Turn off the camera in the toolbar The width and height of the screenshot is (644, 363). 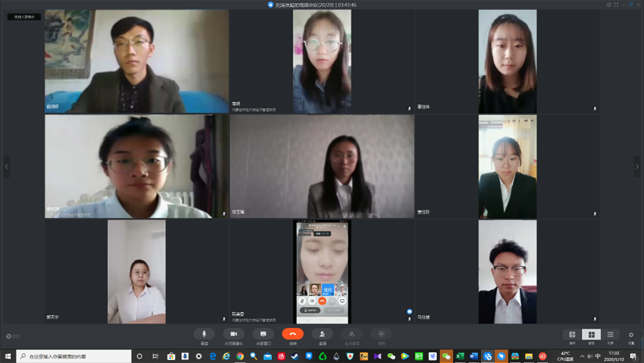tap(233, 334)
